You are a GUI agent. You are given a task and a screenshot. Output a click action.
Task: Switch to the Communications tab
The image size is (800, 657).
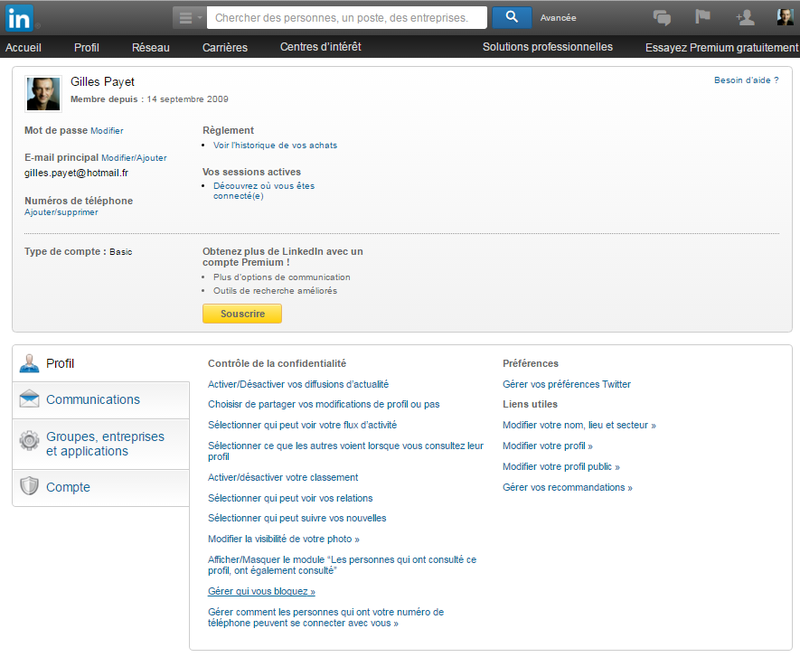(101, 400)
